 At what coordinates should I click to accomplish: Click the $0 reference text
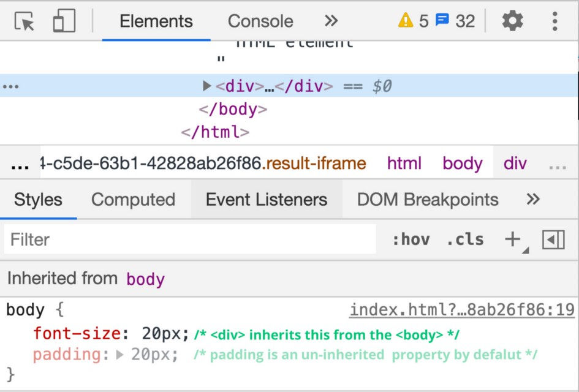click(x=382, y=86)
